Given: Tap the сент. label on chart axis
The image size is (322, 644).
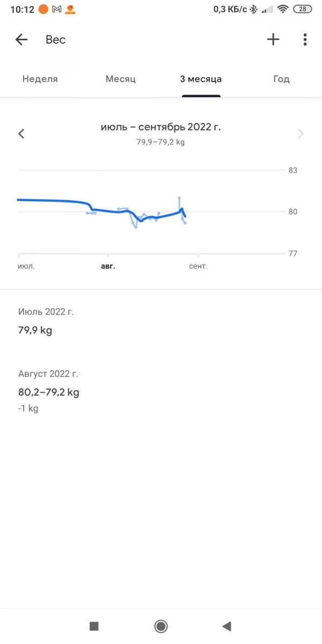Looking at the screenshot, I should point(198,266).
